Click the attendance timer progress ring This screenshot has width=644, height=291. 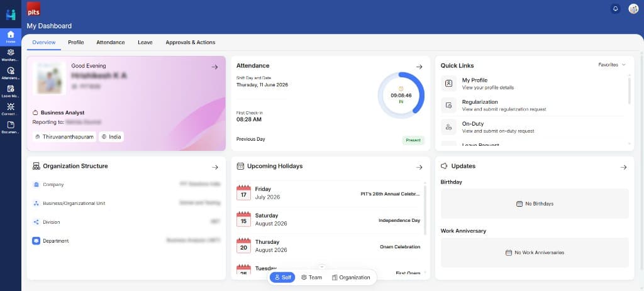click(x=401, y=96)
